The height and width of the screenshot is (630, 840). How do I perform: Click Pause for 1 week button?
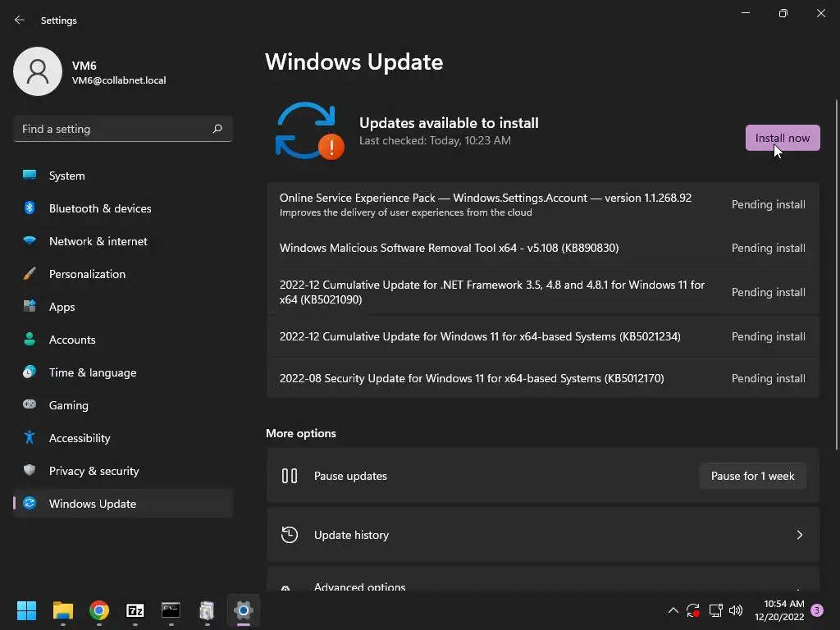(752, 476)
